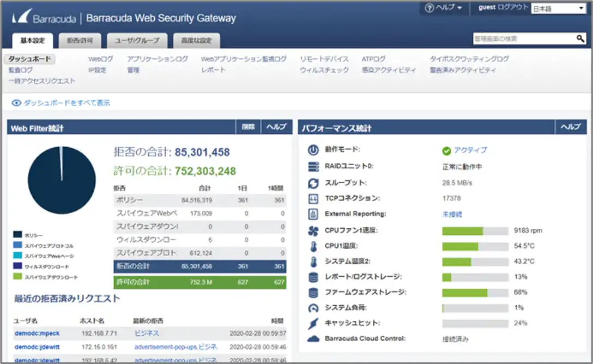This screenshot has width=593, height=364.
Task: Click the CPUファン1速度 progress bar
Action: click(475, 231)
